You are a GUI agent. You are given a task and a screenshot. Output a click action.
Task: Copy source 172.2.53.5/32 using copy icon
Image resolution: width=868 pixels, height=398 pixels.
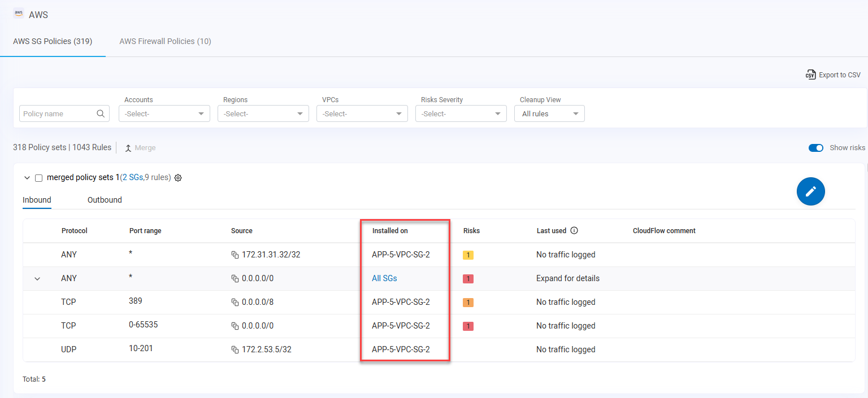[x=235, y=350]
